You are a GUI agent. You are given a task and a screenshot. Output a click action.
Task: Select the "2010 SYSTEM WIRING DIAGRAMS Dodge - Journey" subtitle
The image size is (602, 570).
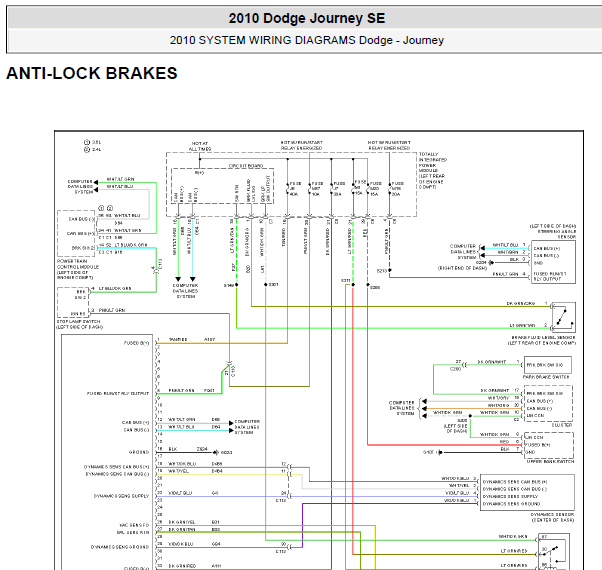307,40
